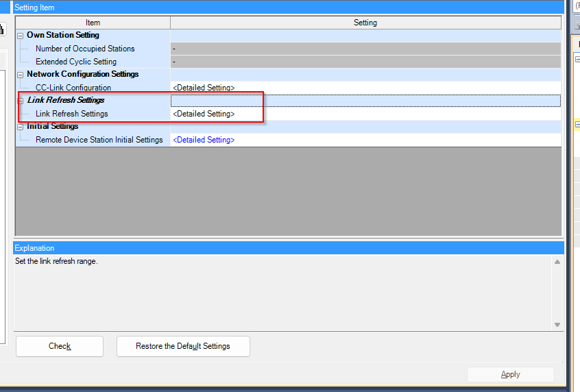
Task: Collapse the Link Refresh Settings group
Action: (21, 101)
